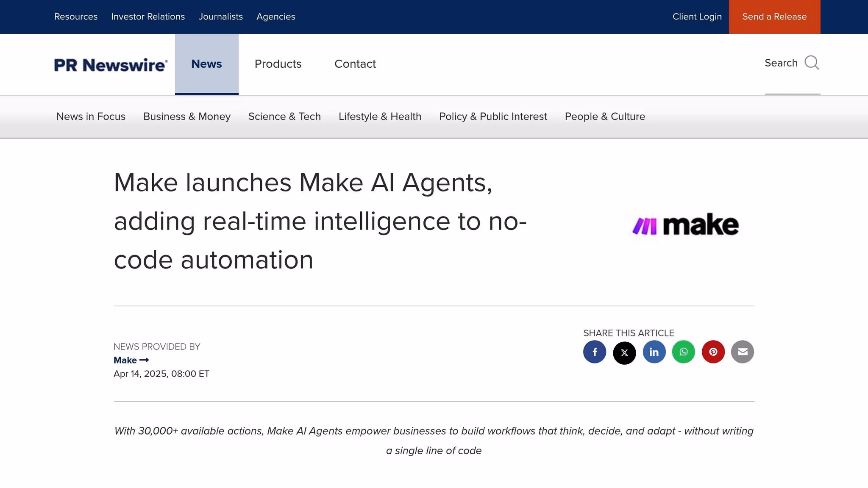
Task: Share article on LinkedIn
Action: (x=654, y=352)
